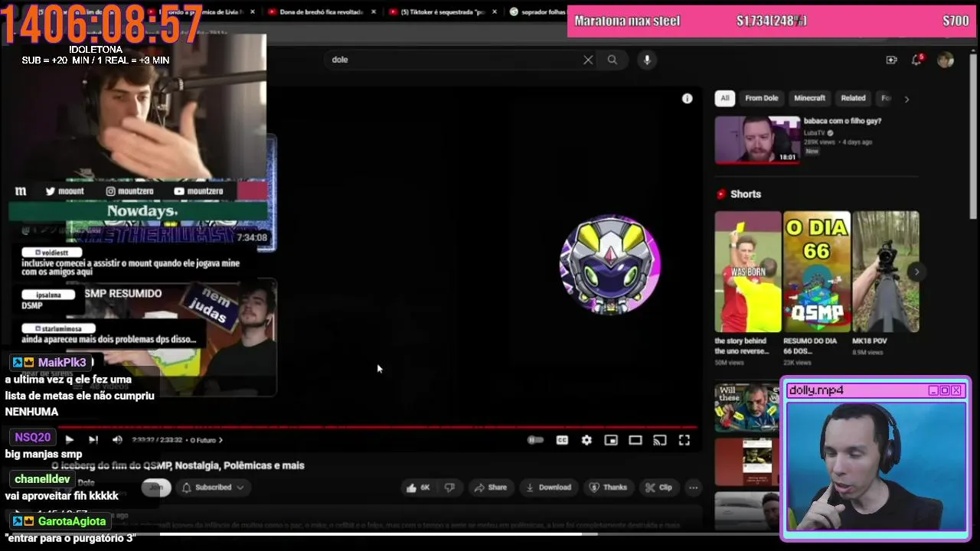
Task: Maximize the dolly.mp4 overlay window
Action: pyautogui.click(x=945, y=390)
